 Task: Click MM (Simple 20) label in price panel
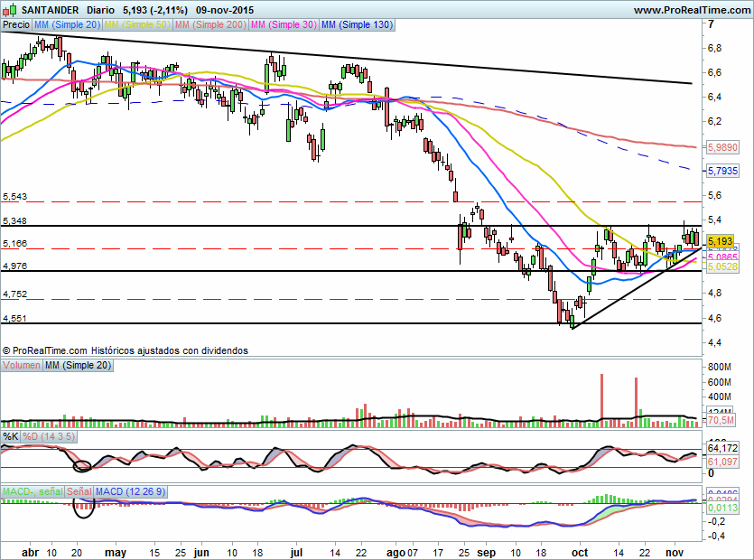point(68,24)
